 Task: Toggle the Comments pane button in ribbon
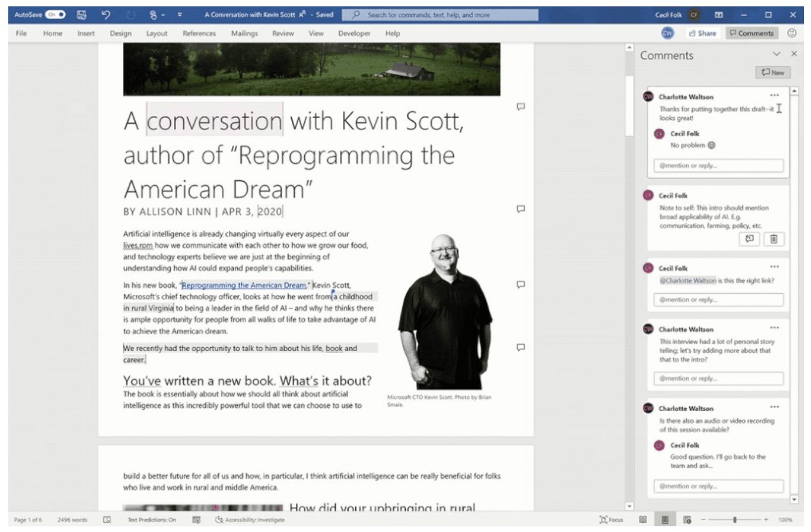tap(752, 33)
